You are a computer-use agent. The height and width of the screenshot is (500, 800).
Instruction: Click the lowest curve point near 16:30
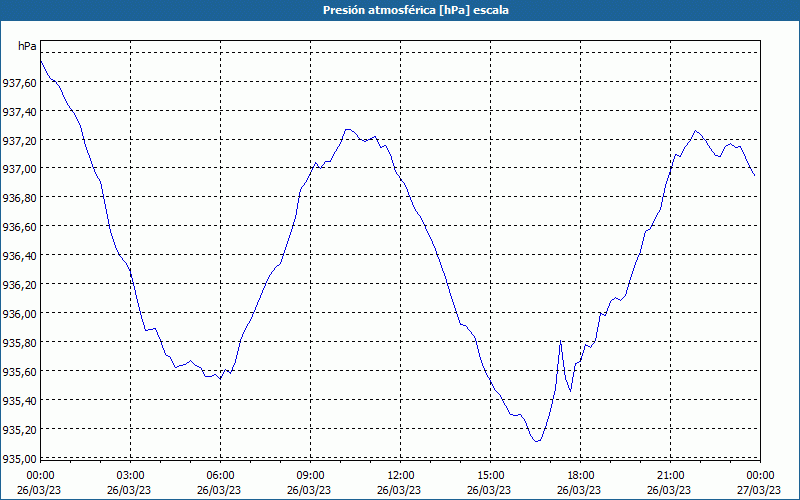(x=536, y=441)
